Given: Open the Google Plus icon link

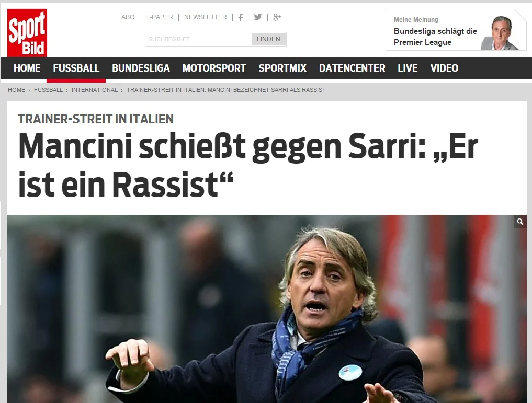Looking at the screenshot, I should point(277,17).
